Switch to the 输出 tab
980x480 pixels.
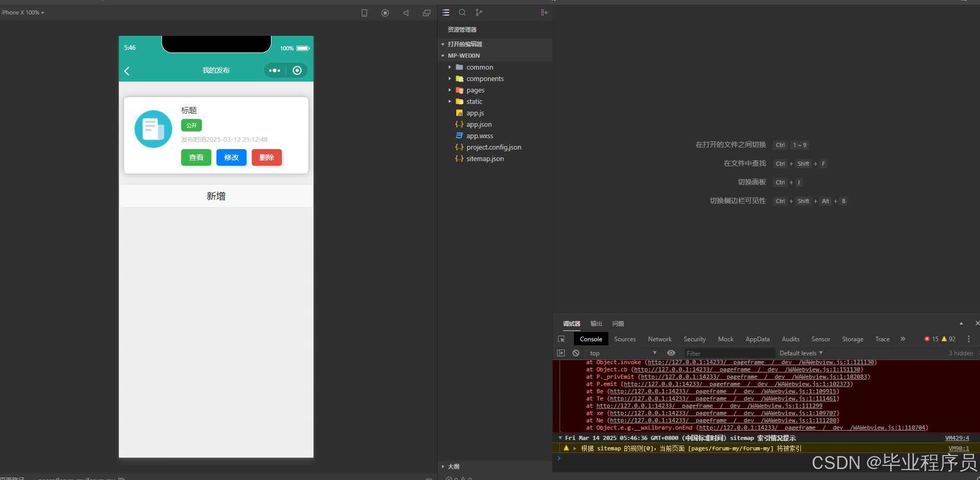pyautogui.click(x=596, y=324)
